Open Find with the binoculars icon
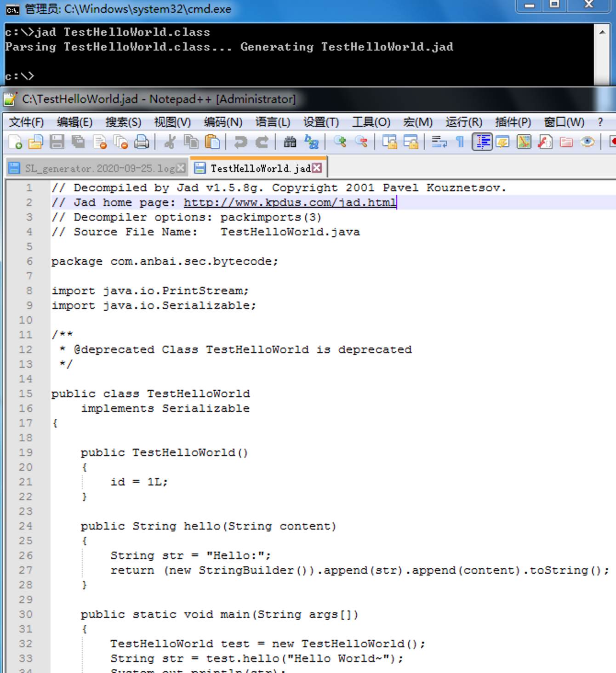The width and height of the screenshot is (616, 673). coord(290,142)
